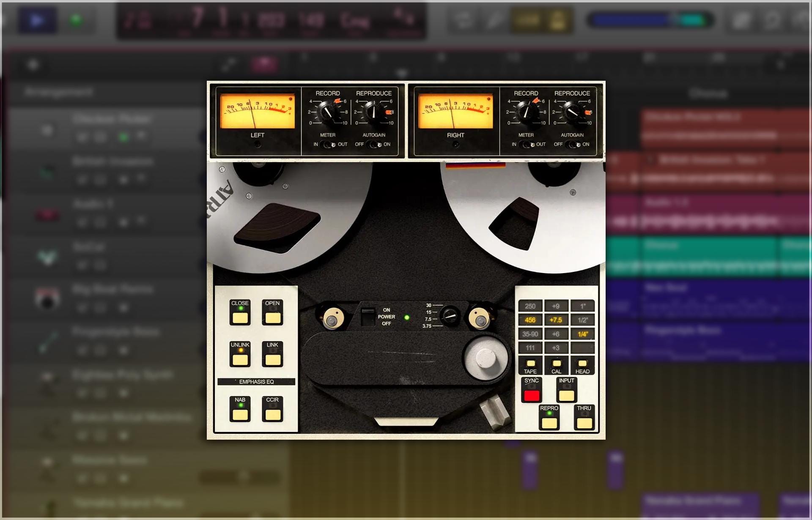Select the REPRO path button
The image size is (812, 520).
coord(549,422)
